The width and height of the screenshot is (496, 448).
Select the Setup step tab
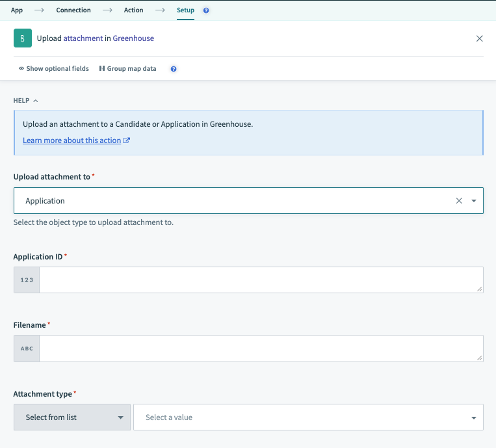click(x=185, y=10)
